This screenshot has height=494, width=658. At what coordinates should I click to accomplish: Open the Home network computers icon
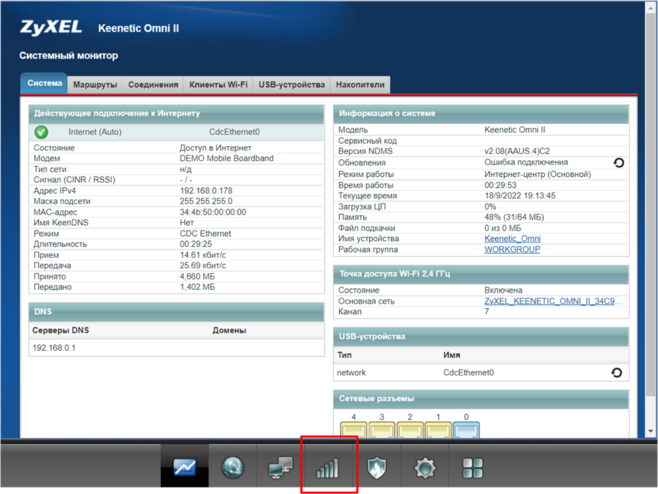[x=281, y=467]
